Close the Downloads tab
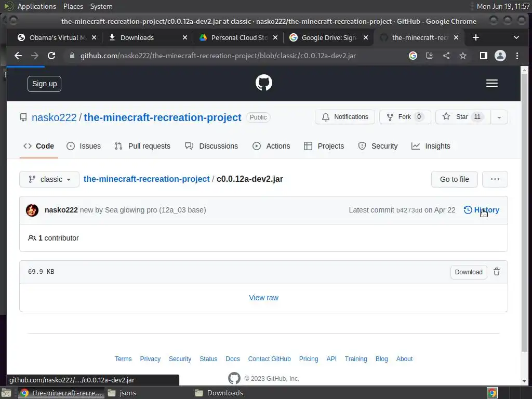The image size is (532, 399). point(185,37)
